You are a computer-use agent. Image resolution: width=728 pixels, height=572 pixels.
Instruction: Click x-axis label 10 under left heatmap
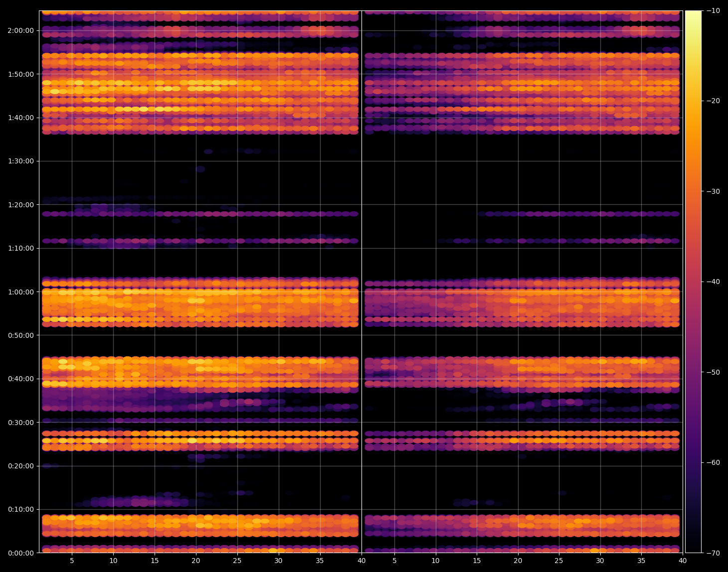[113, 561]
